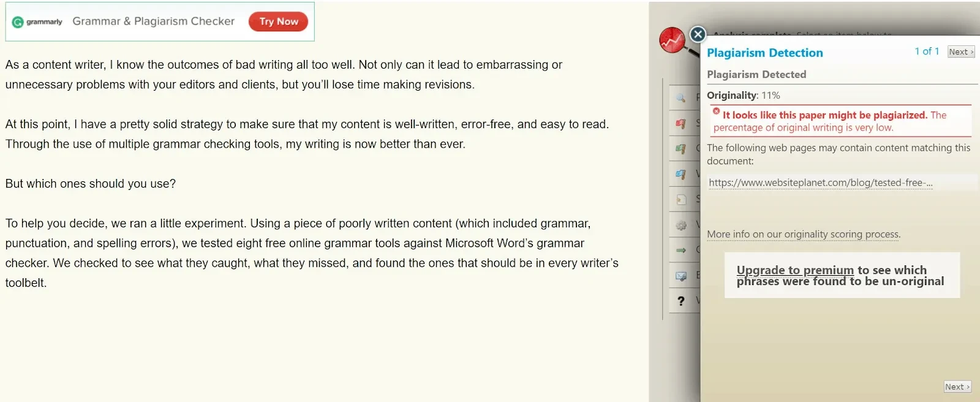This screenshot has height=402, width=980.
Task: Open More info on originality scoring link
Action: tap(803, 234)
